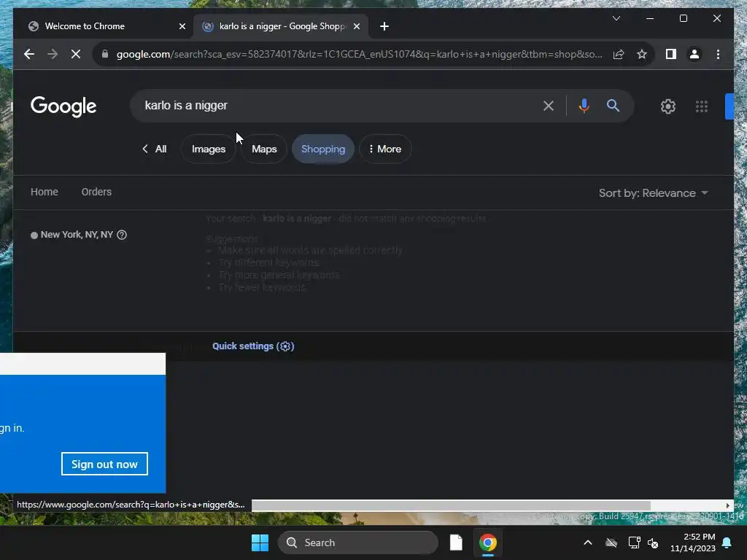Open the network tray icon
The image size is (747, 560).
634,542
